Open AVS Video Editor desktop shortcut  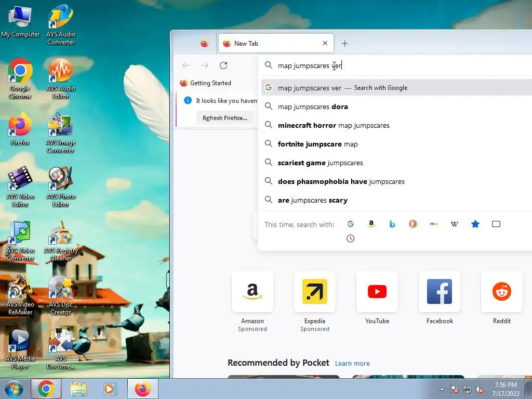pyautogui.click(x=20, y=187)
